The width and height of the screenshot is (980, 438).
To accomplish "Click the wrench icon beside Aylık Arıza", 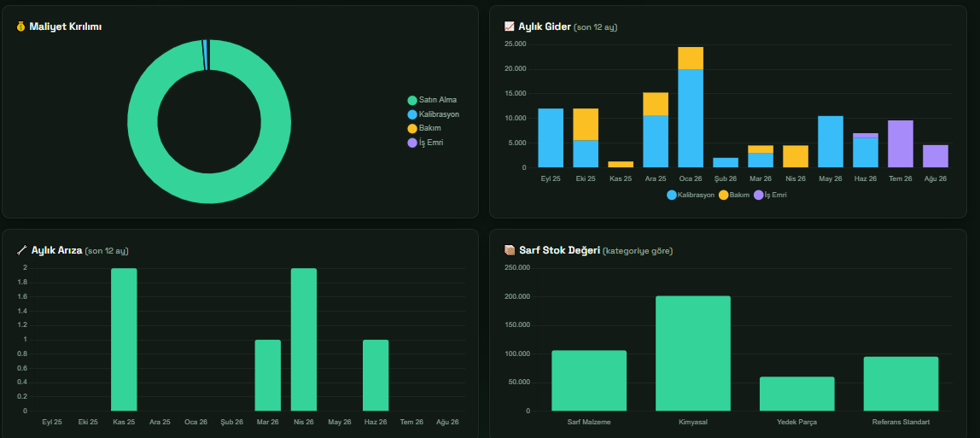I will pyautogui.click(x=22, y=250).
